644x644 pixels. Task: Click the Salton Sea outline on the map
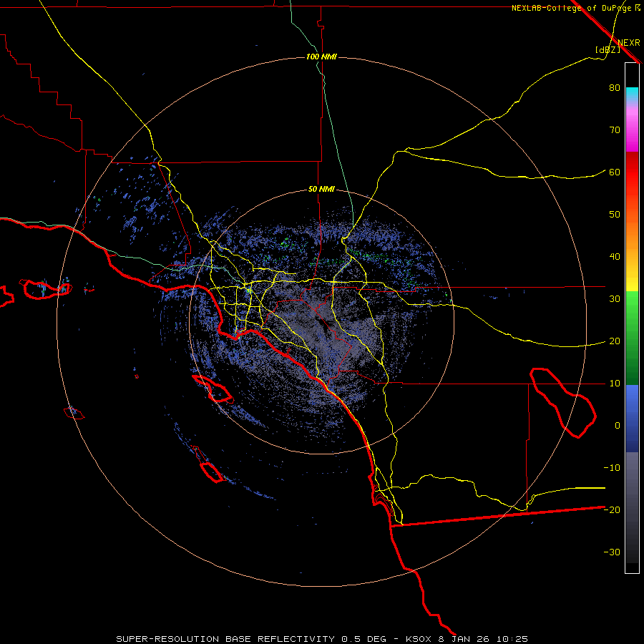(x=563, y=402)
